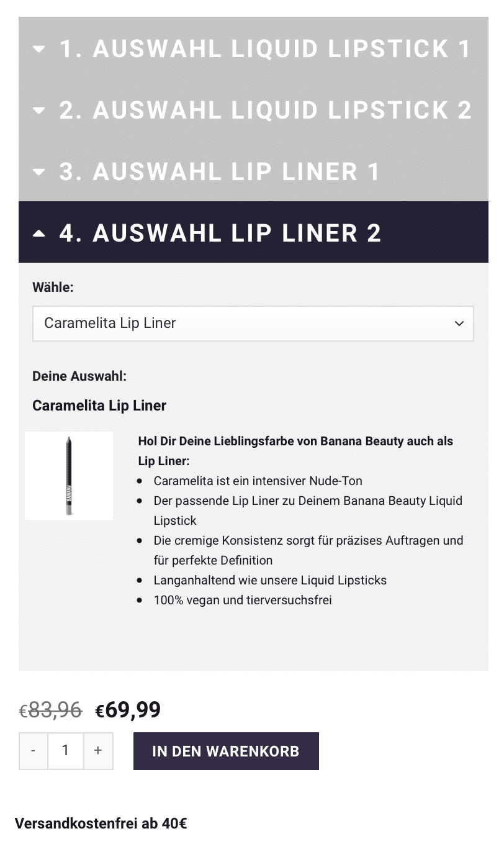Viewport: 504px width, 849px height.
Task: Open the Caramelita Lip Liner dropdown
Action: click(x=253, y=323)
